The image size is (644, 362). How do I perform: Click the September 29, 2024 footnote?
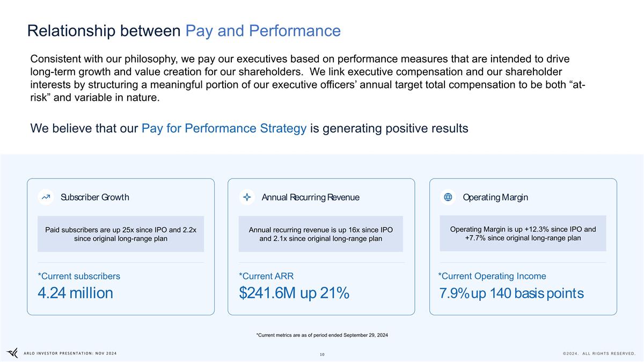pyautogui.click(x=322, y=335)
